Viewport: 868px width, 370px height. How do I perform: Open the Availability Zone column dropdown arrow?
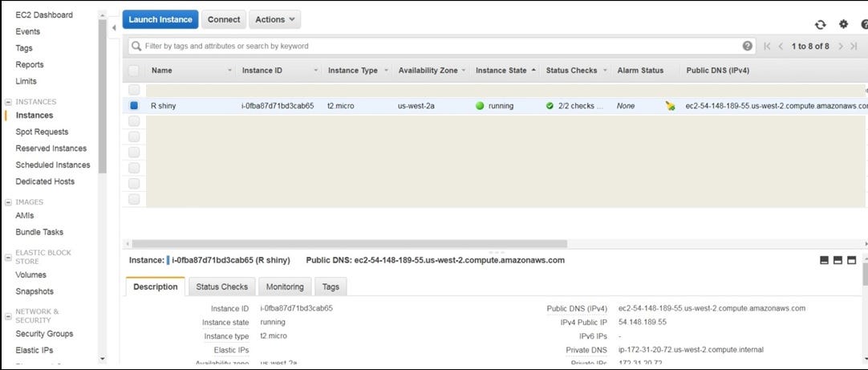(464, 71)
